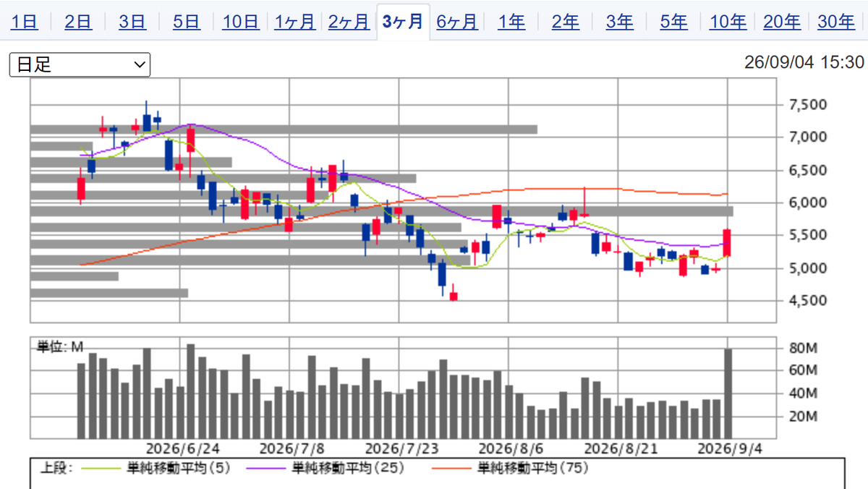This screenshot has height=489, width=868.
Task: Show the 30年 chart range
Action: pos(836,22)
